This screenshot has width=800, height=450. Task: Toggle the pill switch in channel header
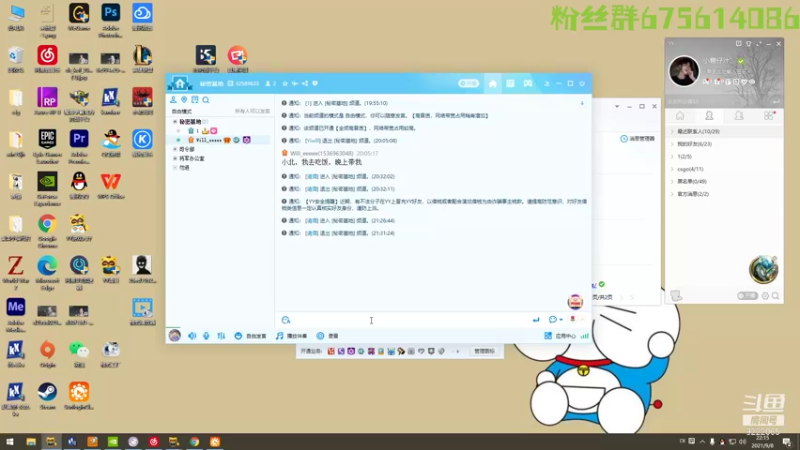pyautogui.click(x=468, y=83)
